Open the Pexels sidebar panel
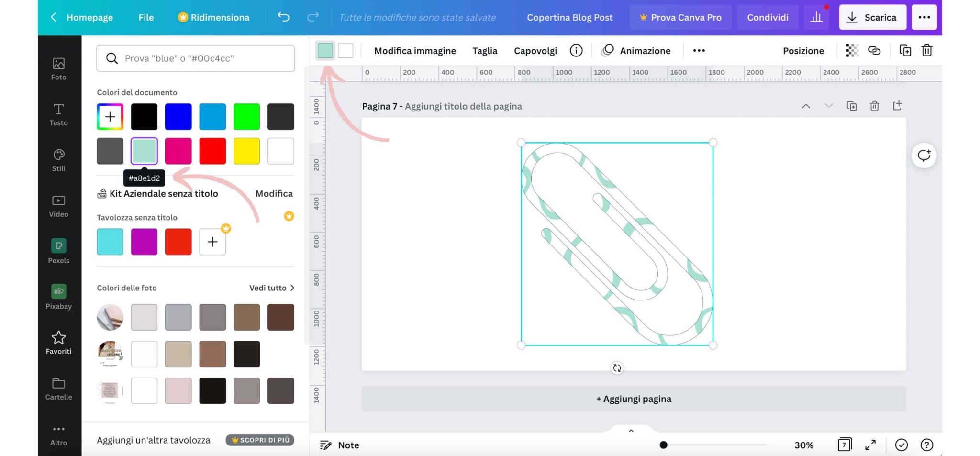The image size is (980, 456). tap(58, 251)
